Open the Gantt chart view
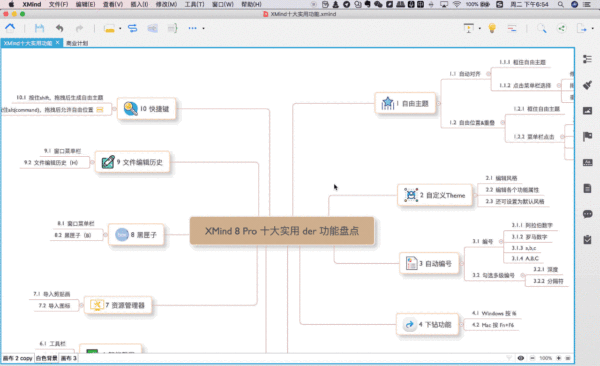The image size is (600, 366). (512, 28)
